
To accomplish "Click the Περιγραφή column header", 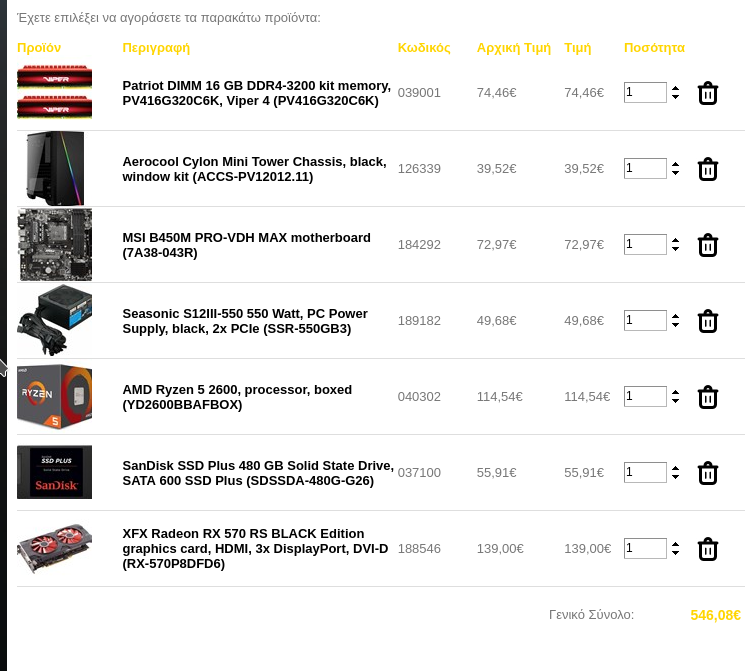I will [156, 48].
